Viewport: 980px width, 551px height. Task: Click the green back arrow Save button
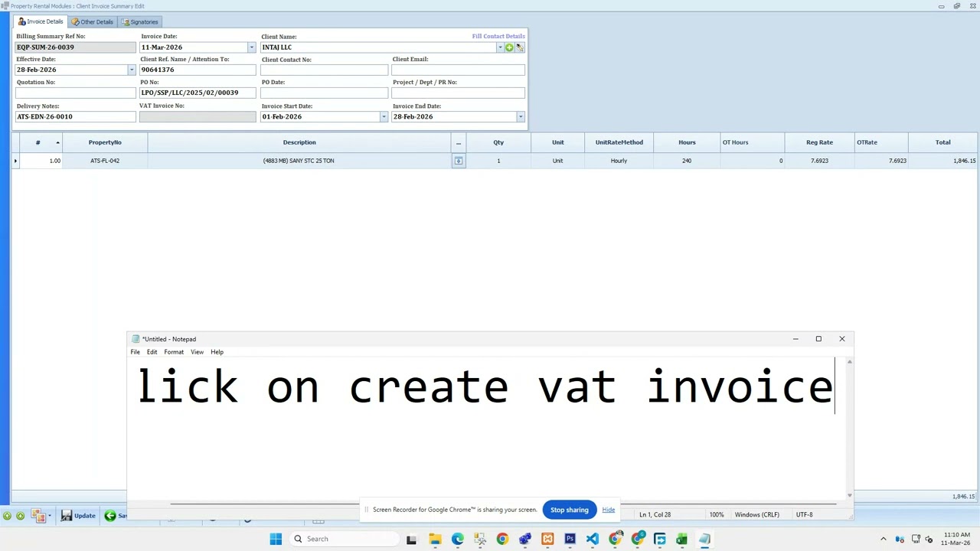point(116,516)
